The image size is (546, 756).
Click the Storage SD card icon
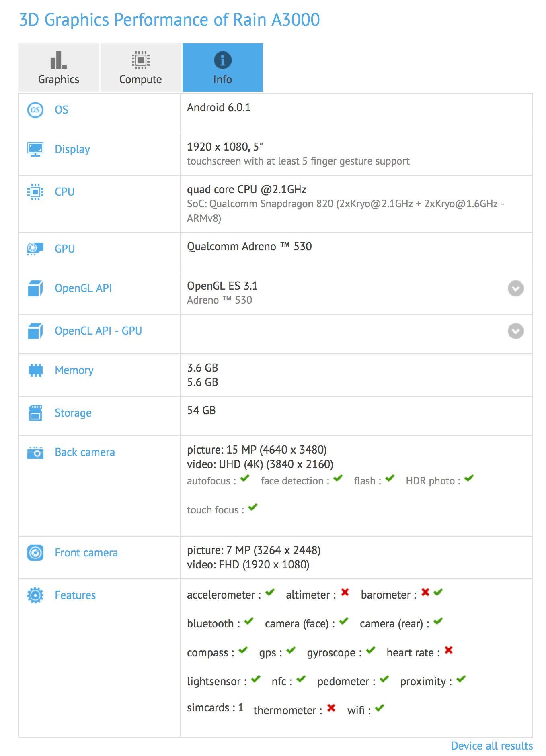[x=35, y=413]
